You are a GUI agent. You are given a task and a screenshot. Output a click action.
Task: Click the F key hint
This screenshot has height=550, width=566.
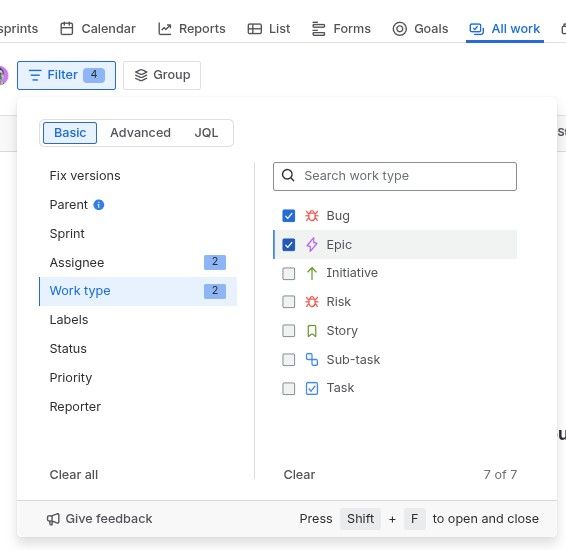pyautogui.click(x=414, y=519)
